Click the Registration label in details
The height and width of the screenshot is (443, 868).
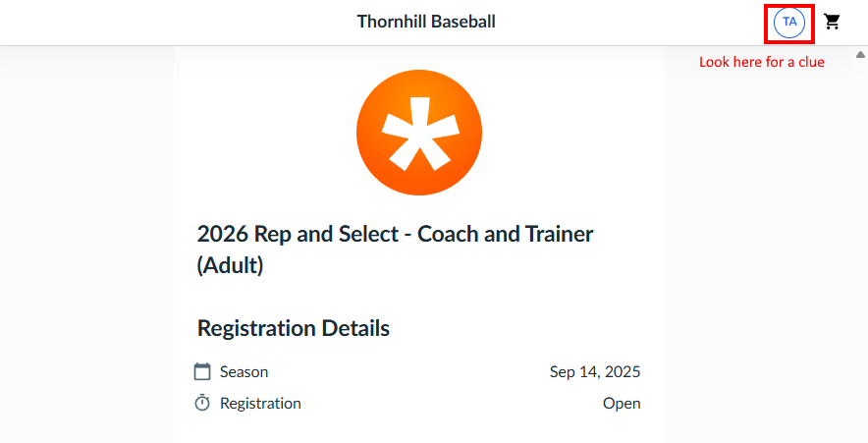[x=260, y=403]
